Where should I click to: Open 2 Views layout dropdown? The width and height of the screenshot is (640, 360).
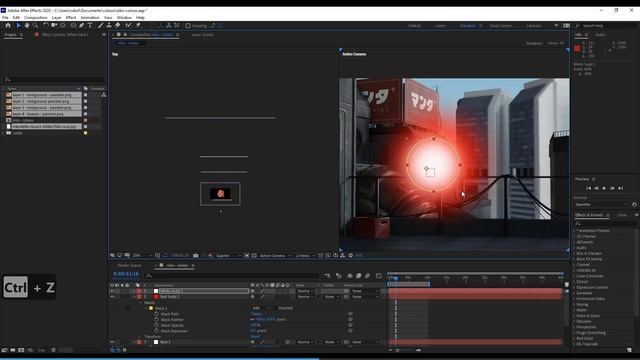(306, 256)
